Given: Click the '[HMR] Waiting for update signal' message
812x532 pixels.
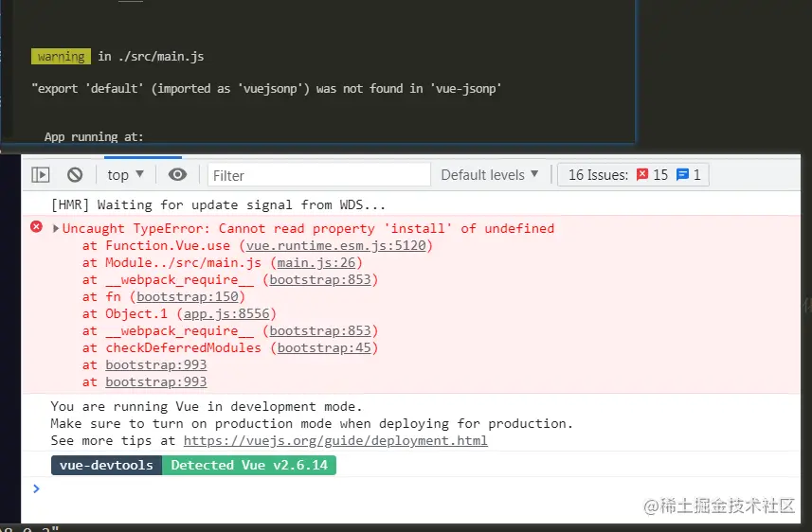Looking at the screenshot, I should point(218,204).
